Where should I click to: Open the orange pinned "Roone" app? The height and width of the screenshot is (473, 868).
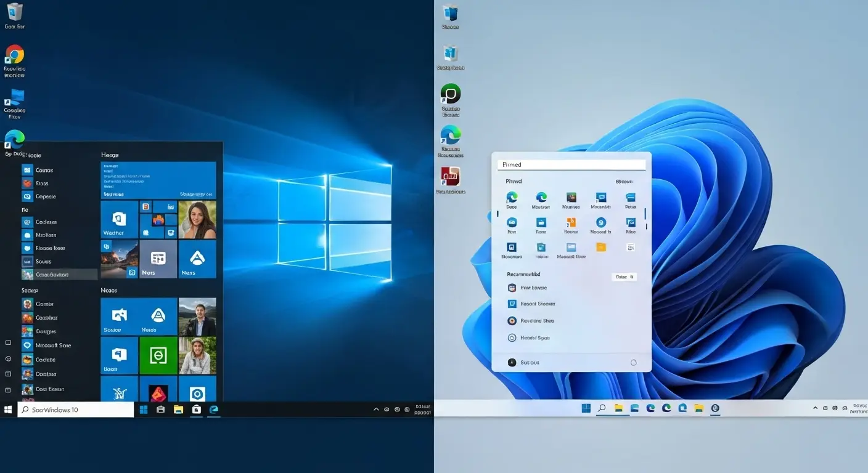click(x=571, y=225)
